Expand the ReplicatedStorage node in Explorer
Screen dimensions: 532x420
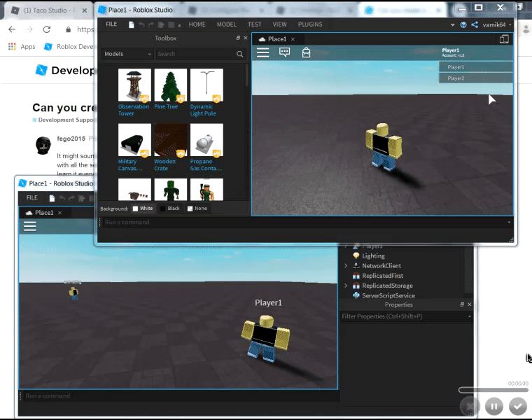[346, 286]
